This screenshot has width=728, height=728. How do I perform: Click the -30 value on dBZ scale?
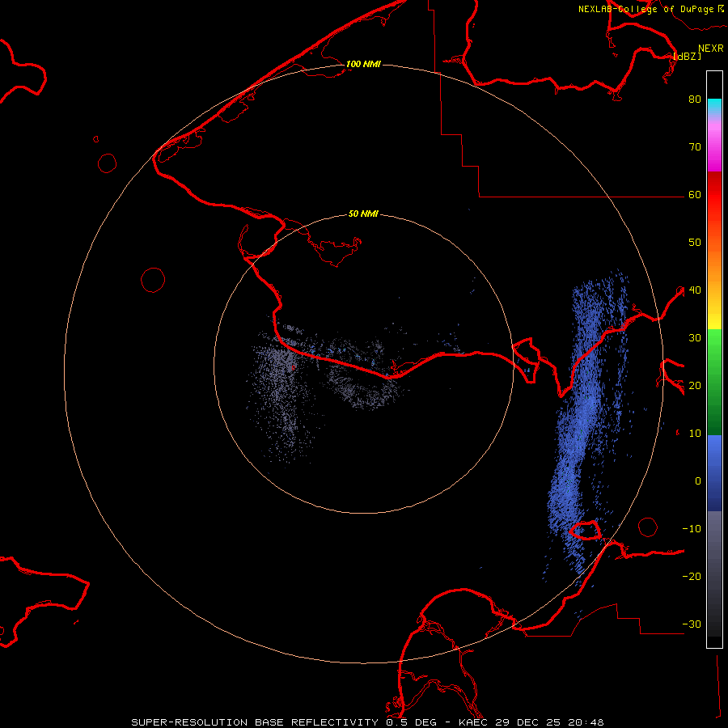[692, 624]
